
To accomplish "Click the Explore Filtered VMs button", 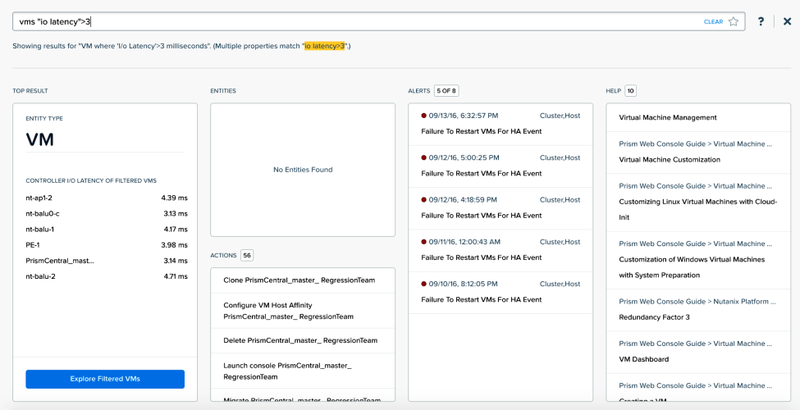I will click(105, 379).
